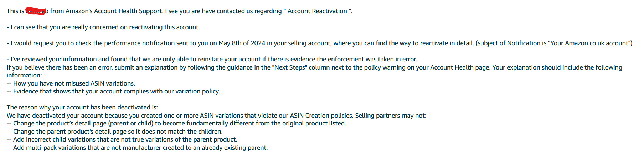644x154 pixels.
Task: Click the quoted "Next Steps" column text
Action: pyautogui.click(x=290, y=67)
